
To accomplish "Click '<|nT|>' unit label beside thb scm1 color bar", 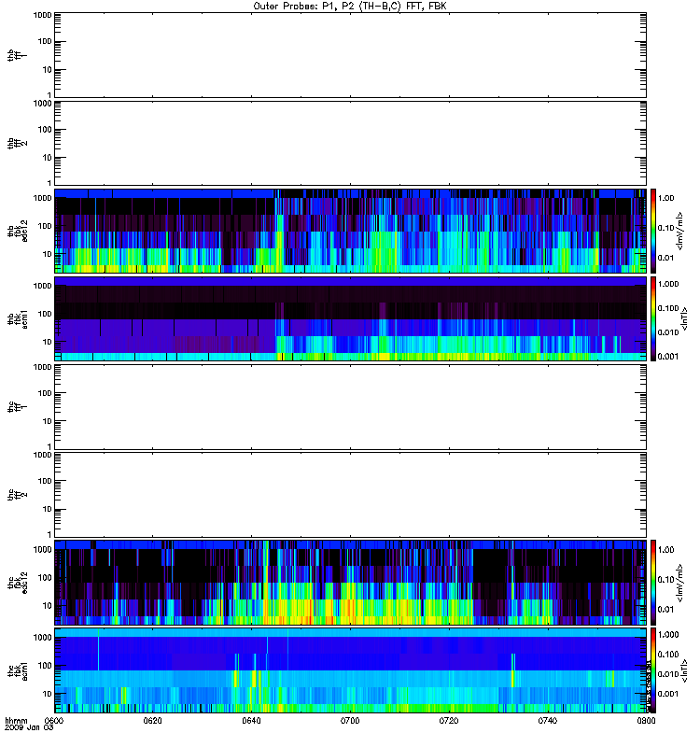I will pos(685,318).
